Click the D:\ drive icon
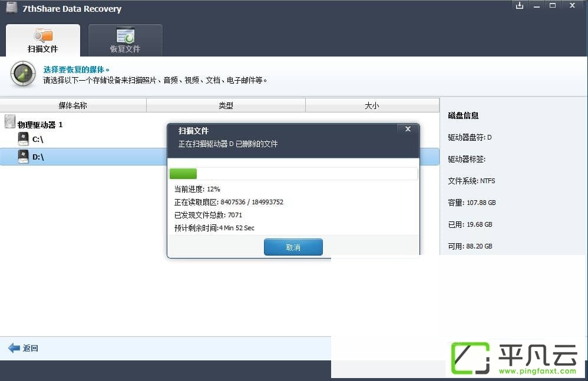 pyautogui.click(x=23, y=157)
